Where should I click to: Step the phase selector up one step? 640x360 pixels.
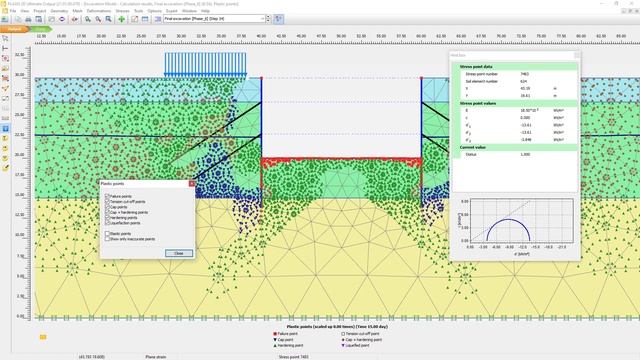pyautogui.click(x=268, y=17)
